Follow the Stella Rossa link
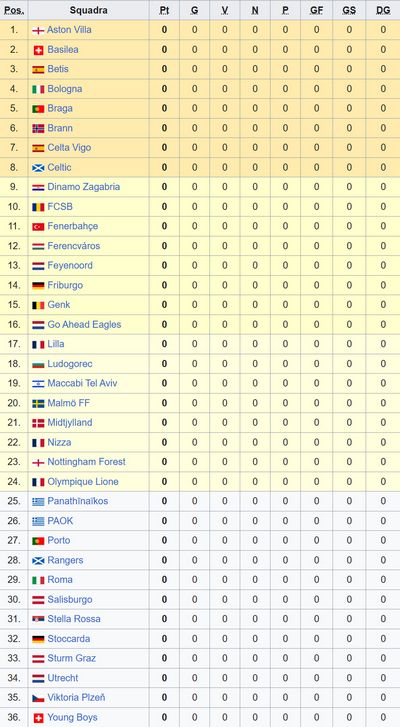Screen dimensions: 400x727 [74, 619]
